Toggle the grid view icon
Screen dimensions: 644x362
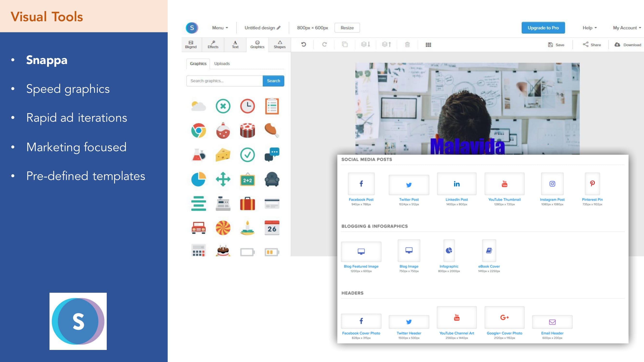point(428,45)
